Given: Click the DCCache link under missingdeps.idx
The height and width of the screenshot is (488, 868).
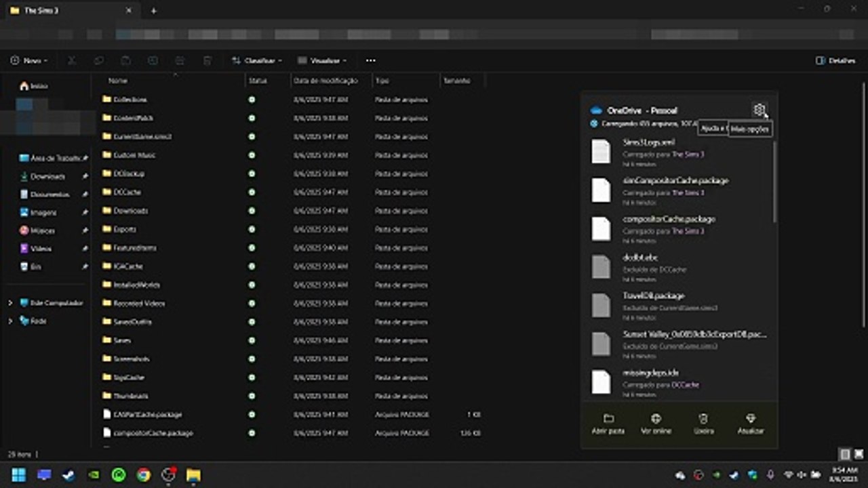Looking at the screenshot, I should [685, 384].
